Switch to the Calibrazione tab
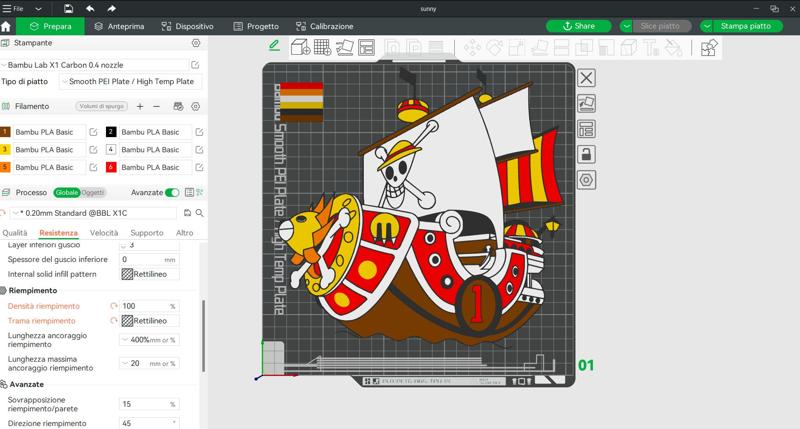Viewport: 800px width, 429px height. pos(324,26)
